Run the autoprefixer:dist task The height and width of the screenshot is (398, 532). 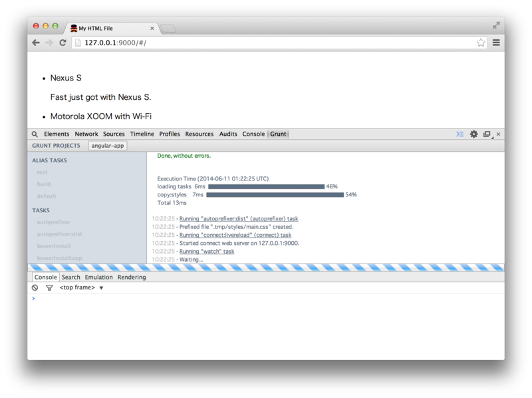[x=59, y=234]
